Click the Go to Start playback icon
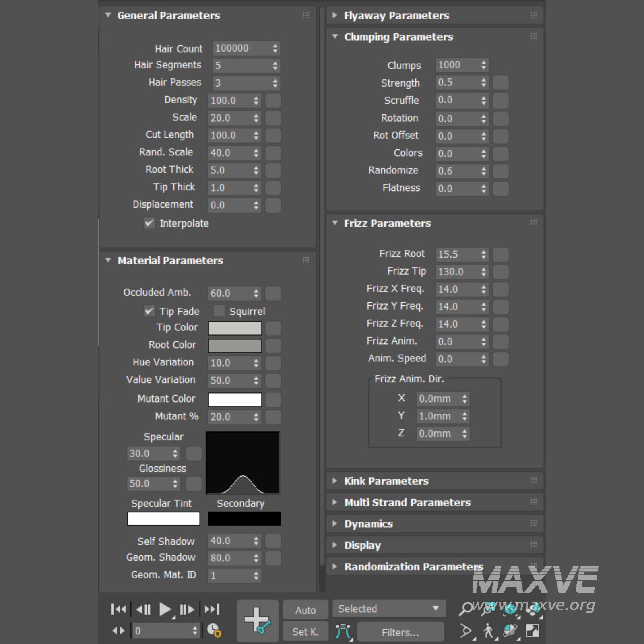 (x=118, y=609)
